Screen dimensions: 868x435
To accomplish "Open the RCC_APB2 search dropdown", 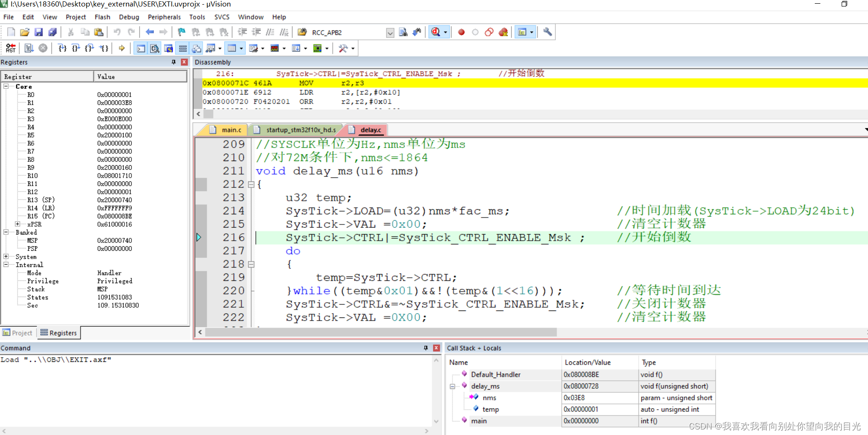I will [390, 32].
